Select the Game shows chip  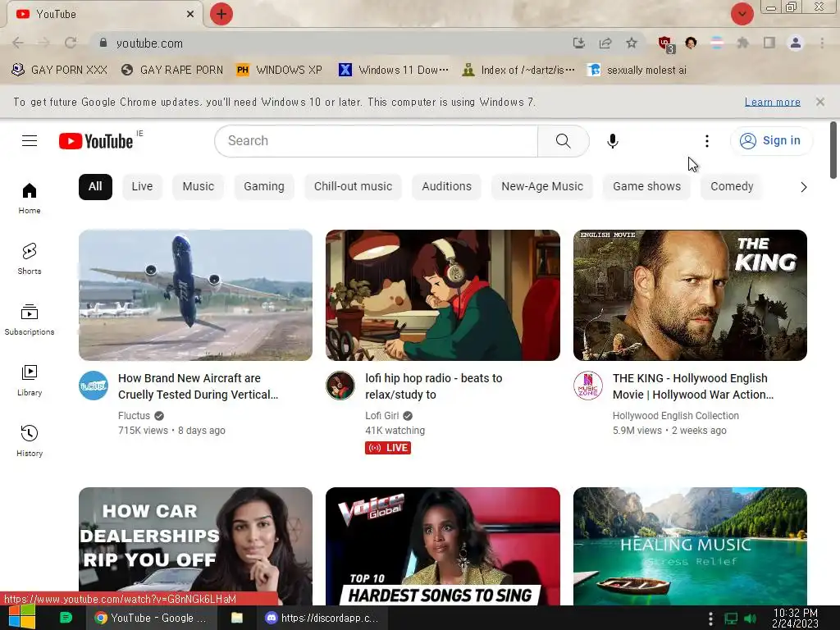point(646,186)
